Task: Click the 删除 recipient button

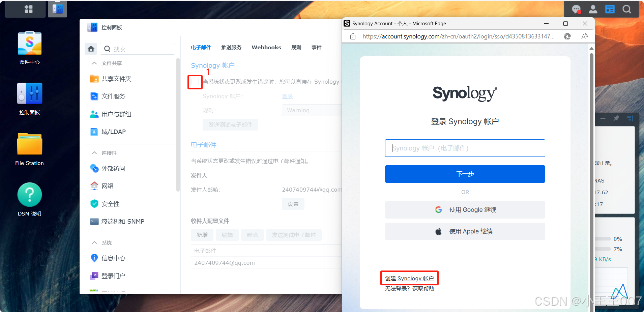Action: coord(252,235)
